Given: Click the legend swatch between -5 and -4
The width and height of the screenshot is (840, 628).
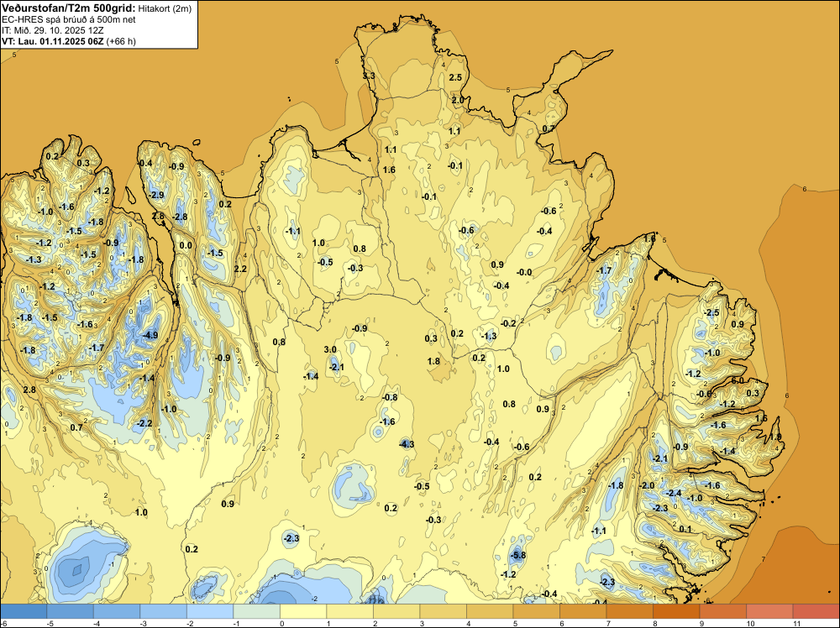Looking at the screenshot, I should pyautogui.click(x=71, y=611).
